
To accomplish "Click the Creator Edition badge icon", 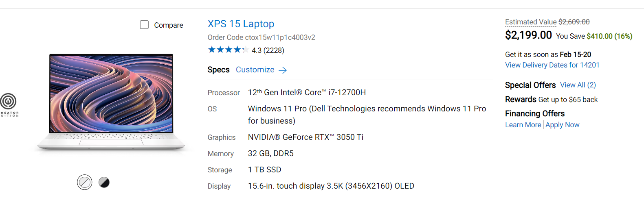I will point(8,102).
